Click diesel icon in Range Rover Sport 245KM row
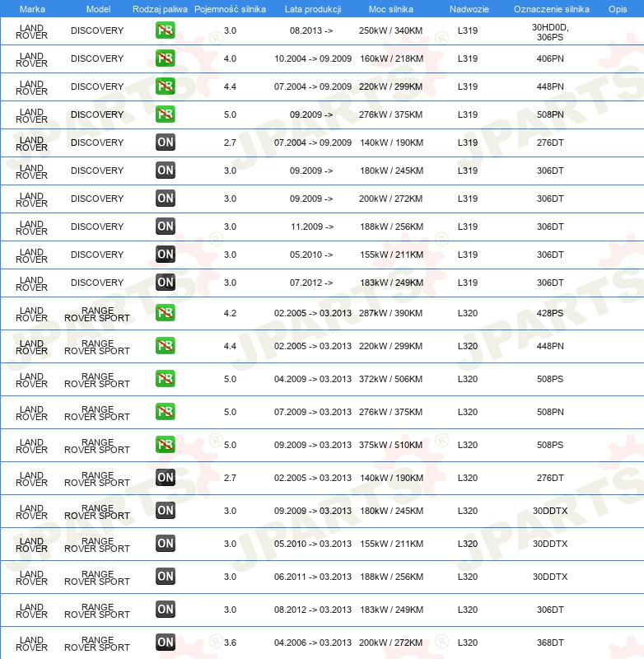644x659 pixels. click(x=165, y=511)
